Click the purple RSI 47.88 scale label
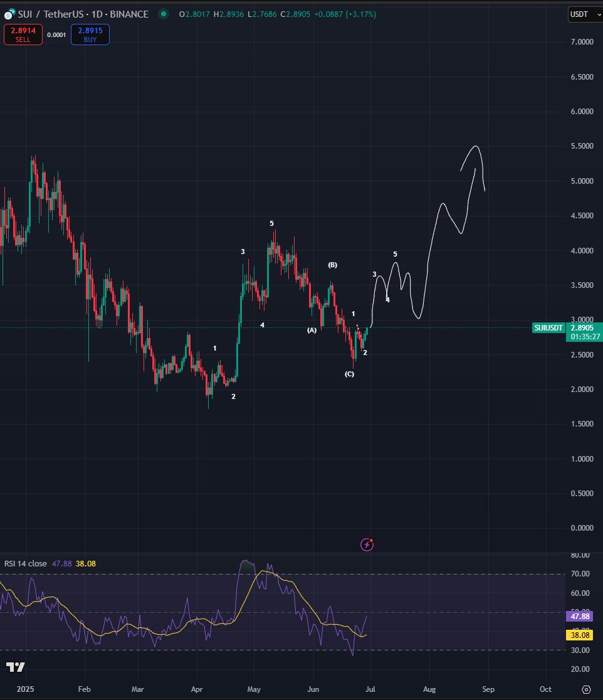603x700 pixels. 578,617
